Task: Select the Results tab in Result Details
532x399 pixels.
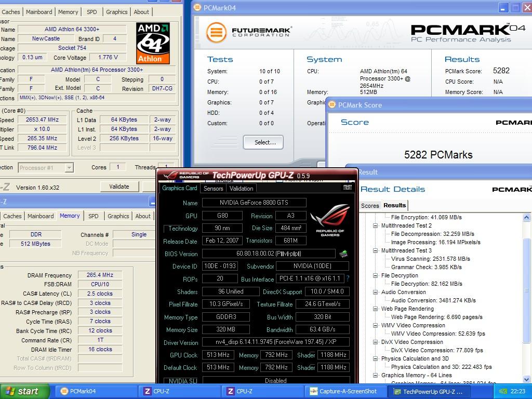Action: 395,205
